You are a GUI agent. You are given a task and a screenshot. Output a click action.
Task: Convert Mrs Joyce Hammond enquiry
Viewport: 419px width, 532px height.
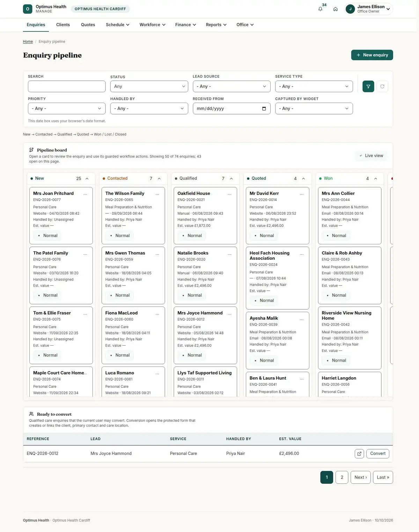(378, 453)
